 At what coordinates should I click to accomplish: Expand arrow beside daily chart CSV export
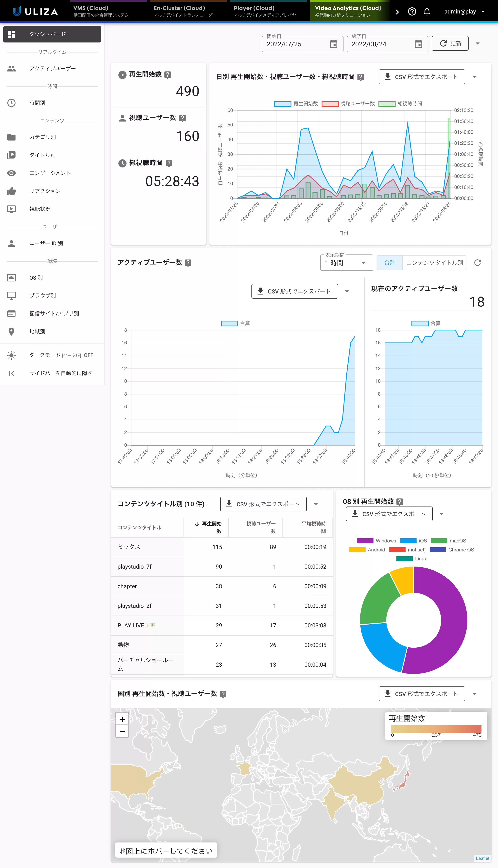[x=474, y=77]
